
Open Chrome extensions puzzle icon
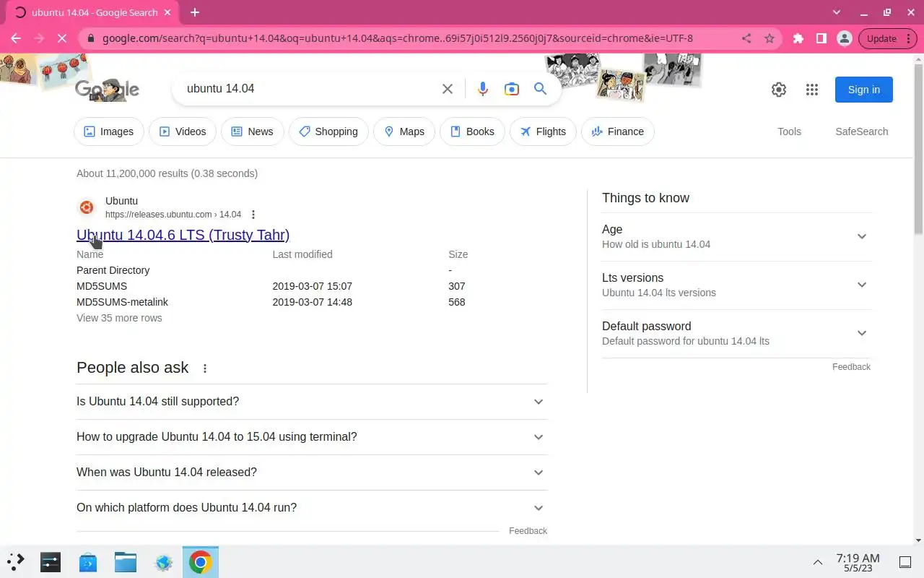pos(798,38)
